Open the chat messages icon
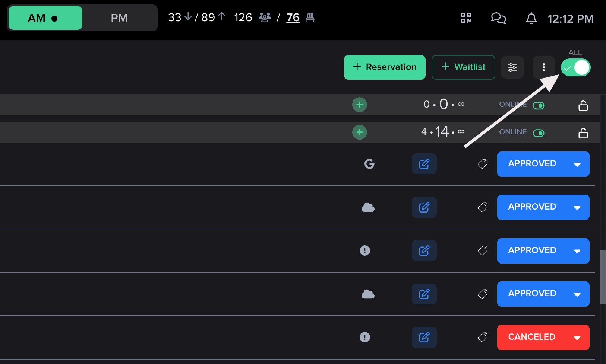606x364 pixels. (x=498, y=18)
